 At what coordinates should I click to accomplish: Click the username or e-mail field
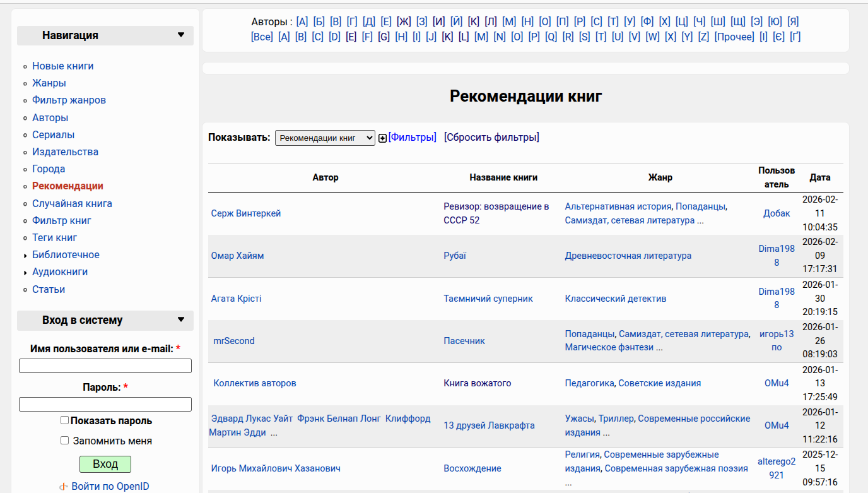105,366
